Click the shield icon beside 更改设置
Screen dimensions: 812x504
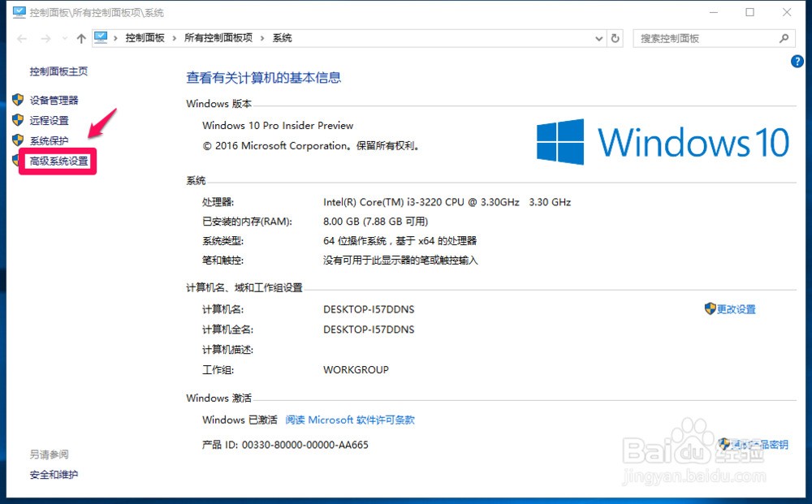[710, 309]
